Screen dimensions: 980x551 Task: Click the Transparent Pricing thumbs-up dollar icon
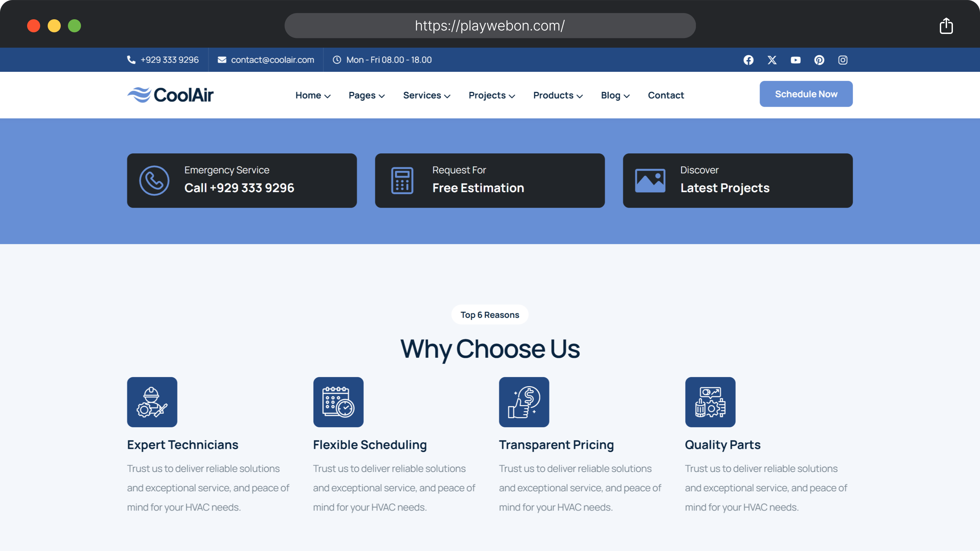click(524, 402)
